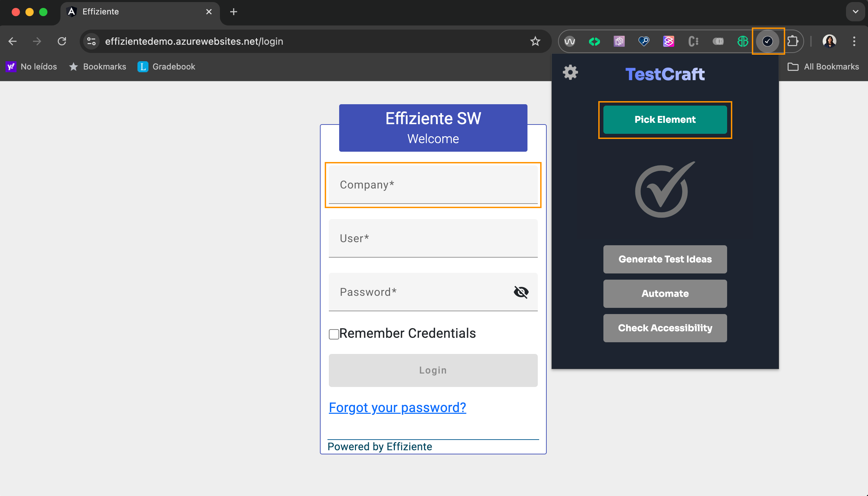Click the TestCraft extension icon in toolbar
This screenshot has width=868, height=496.
tap(768, 41)
